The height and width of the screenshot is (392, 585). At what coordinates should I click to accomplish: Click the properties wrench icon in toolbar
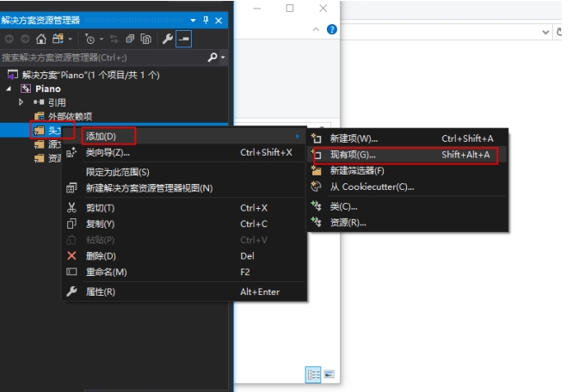tap(168, 40)
